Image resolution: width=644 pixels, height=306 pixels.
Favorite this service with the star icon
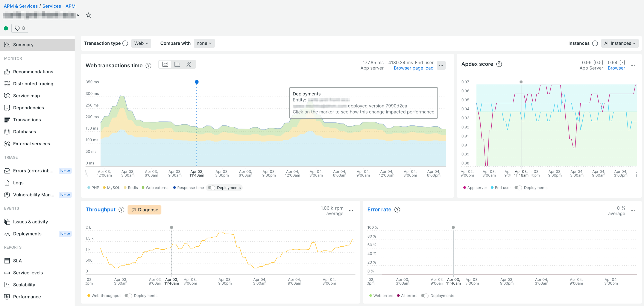[88, 15]
